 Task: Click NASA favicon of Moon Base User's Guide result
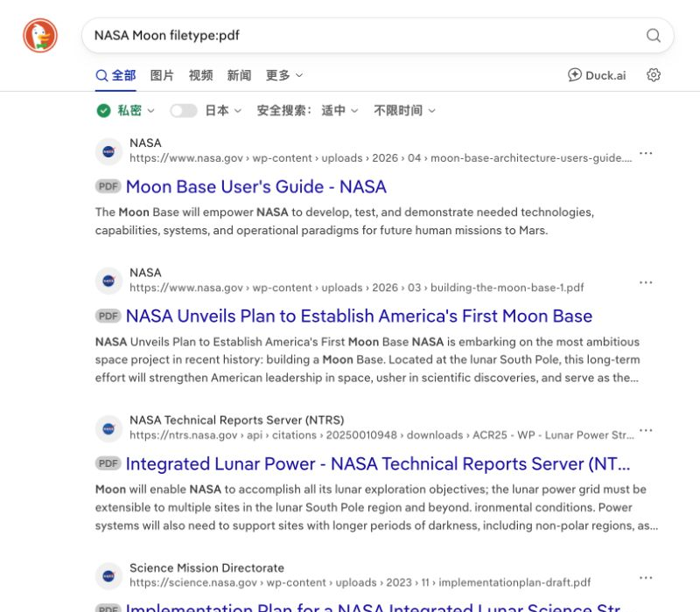108,151
